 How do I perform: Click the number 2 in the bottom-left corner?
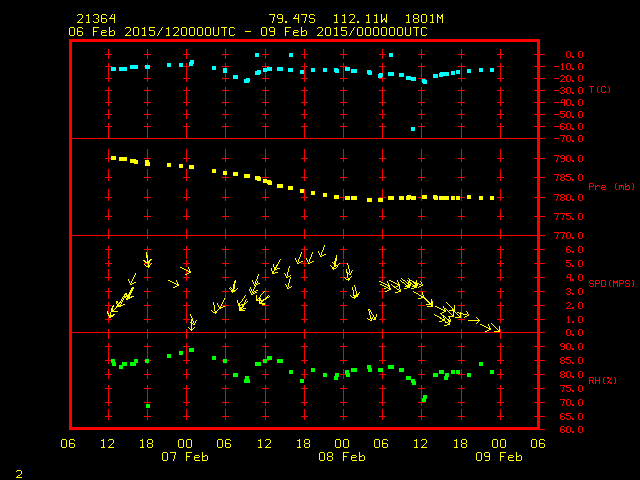(x=19, y=474)
